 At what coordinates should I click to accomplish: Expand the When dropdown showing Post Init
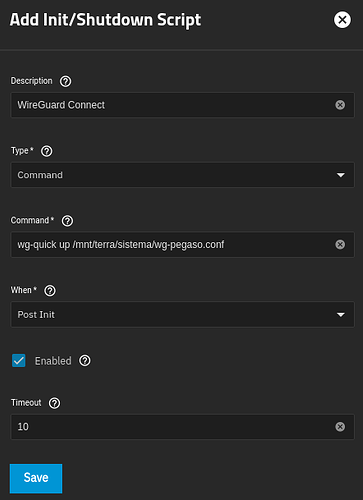(182, 314)
